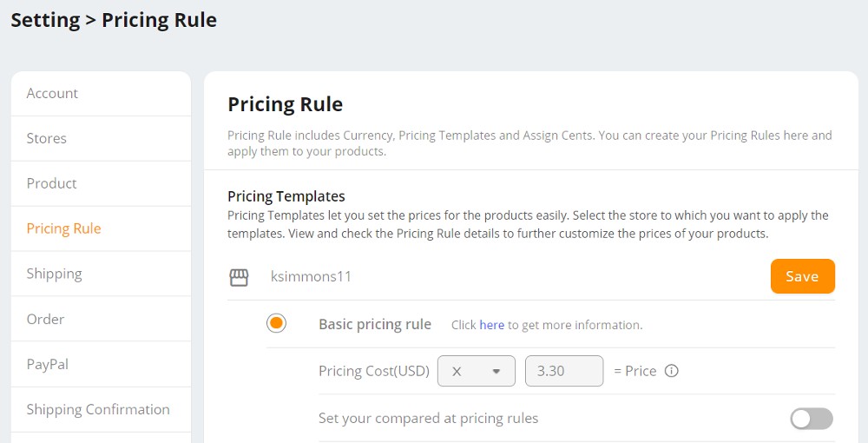Image resolution: width=868 pixels, height=443 pixels.
Task: Select Pricing Rule in the sidebar
Action: (101, 228)
